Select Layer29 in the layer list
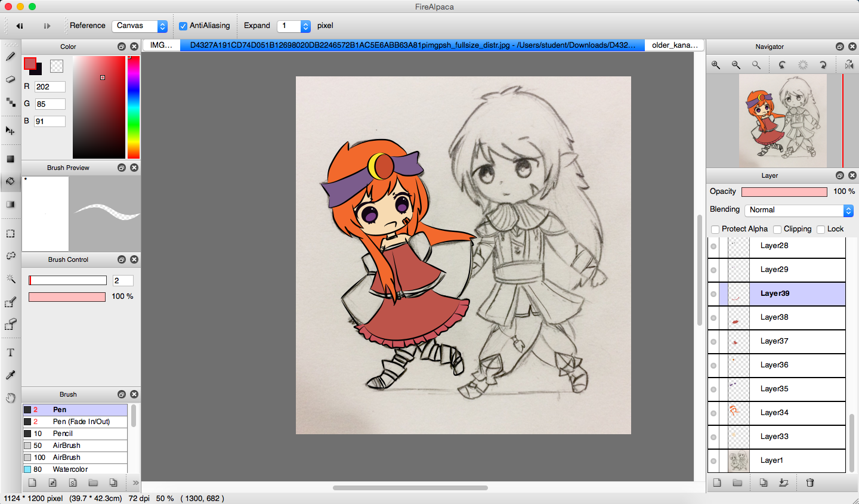This screenshot has height=504, width=859. pyautogui.click(x=777, y=270)
